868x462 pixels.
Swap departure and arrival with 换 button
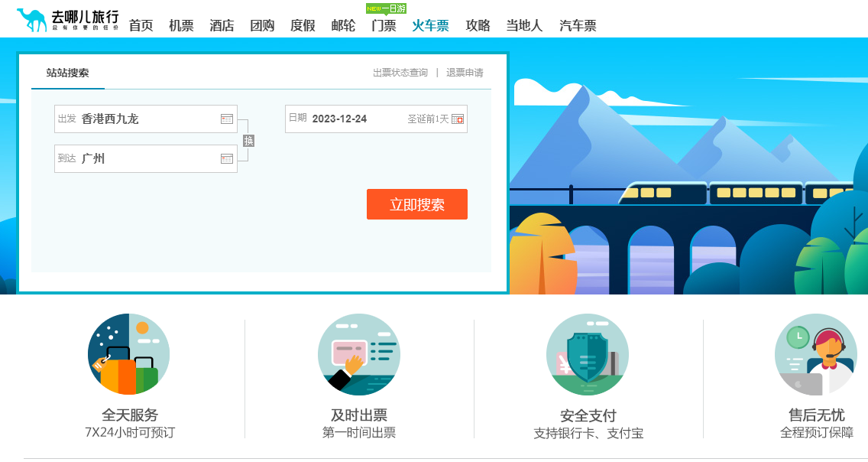[x=249, y=141]
